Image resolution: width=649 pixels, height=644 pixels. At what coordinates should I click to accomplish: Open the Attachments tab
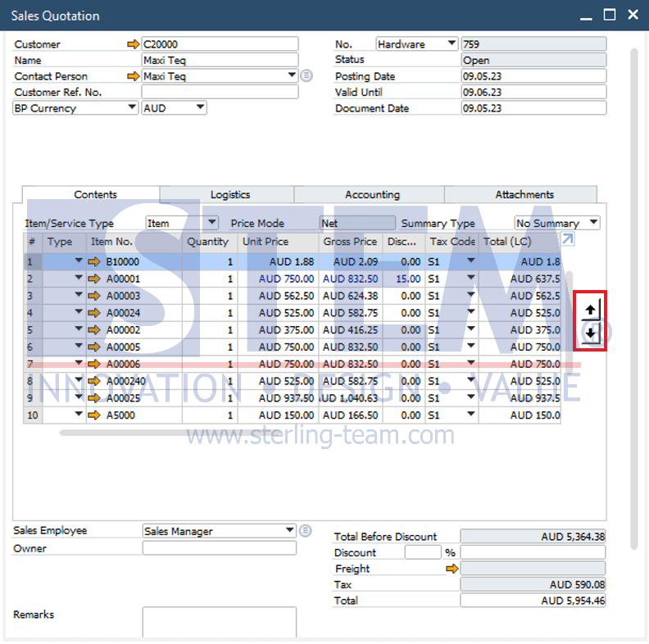click(x=524, y=195)
